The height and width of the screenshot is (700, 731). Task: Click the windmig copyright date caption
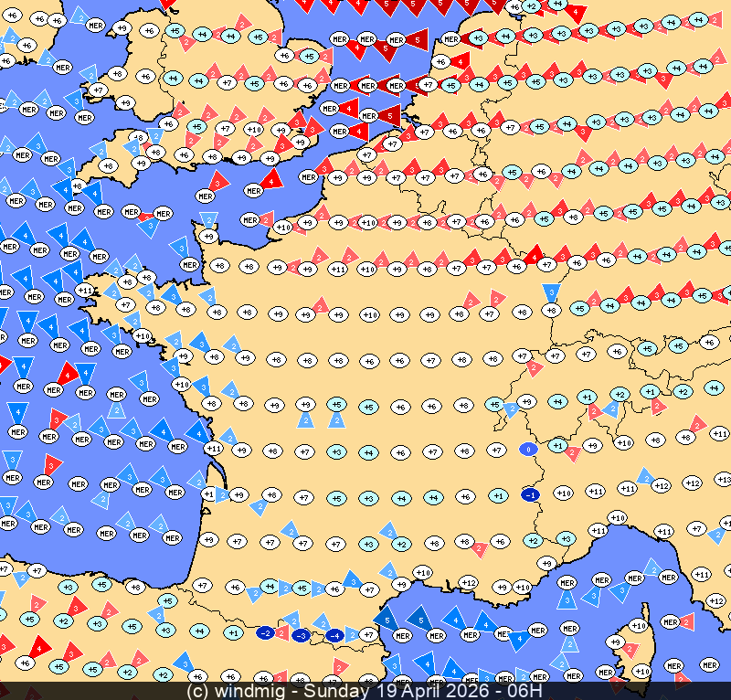click(365, 691)
